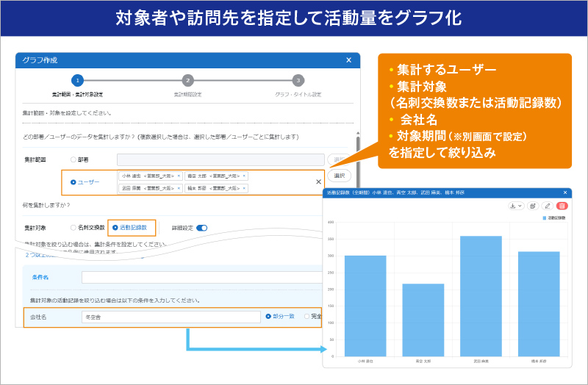Screen dimensions: 588x385
Task: Select the 部分一致 radio option
Action: tap(268, 317)
